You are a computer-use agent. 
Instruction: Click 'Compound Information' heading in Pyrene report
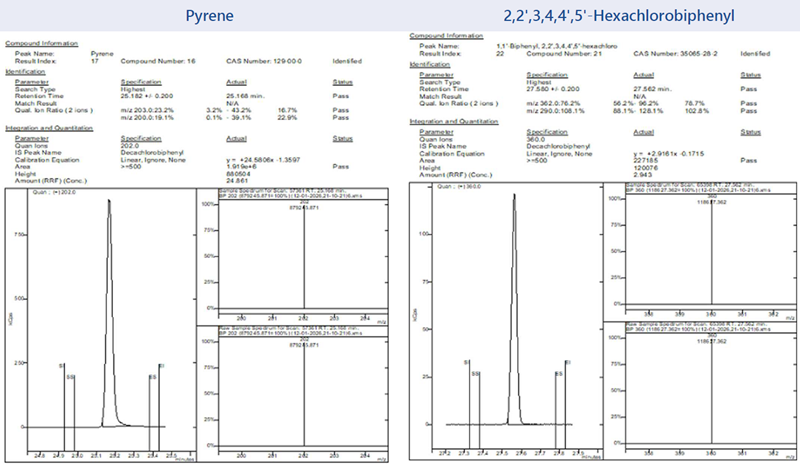tap(41, 43)
